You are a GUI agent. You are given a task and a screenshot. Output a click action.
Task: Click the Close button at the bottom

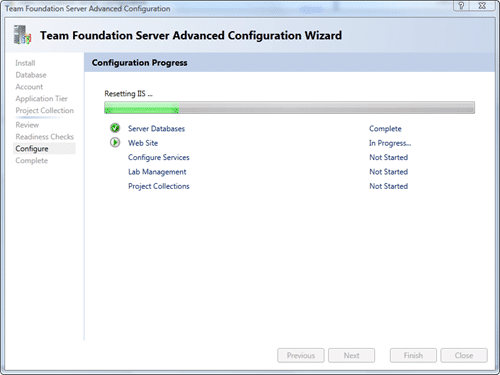(464, 355)
